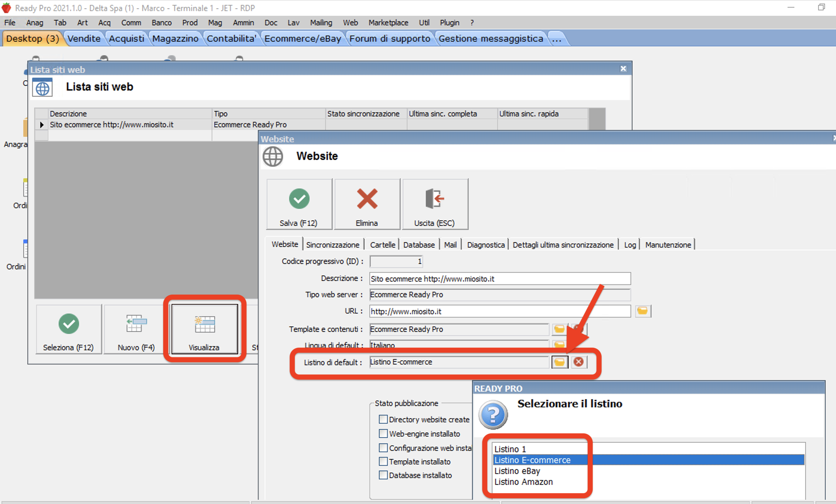Open the Mailing menu
836x504 pixels.
click(321, 22)
